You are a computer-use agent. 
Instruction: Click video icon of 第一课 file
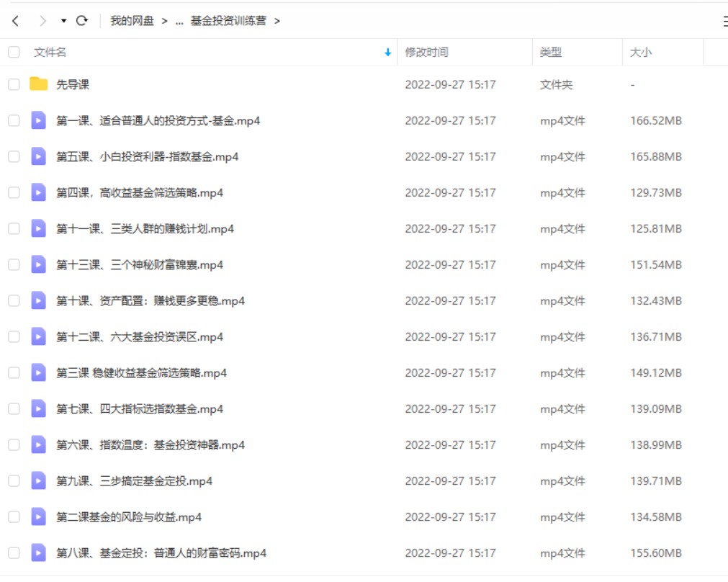(x=39, y=120)
